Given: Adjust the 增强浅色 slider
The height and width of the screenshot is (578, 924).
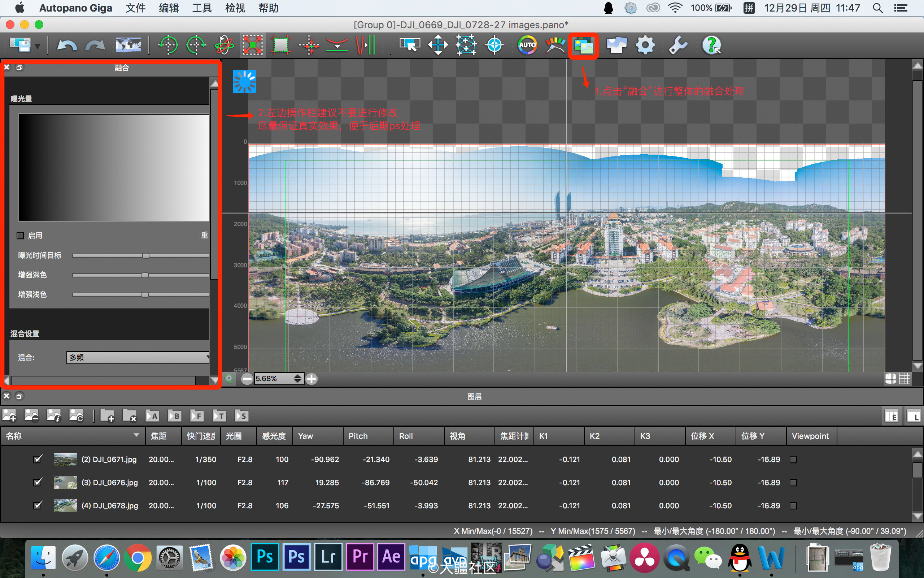Looking at the screenshot, I should click(x=145, y=294).
